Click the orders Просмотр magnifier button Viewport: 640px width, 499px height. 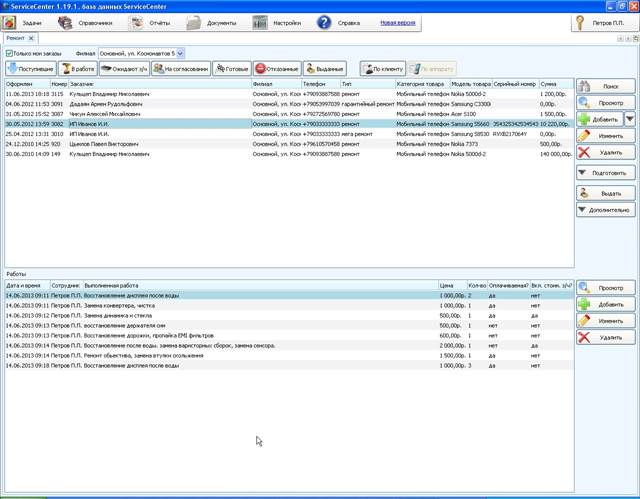606,103
